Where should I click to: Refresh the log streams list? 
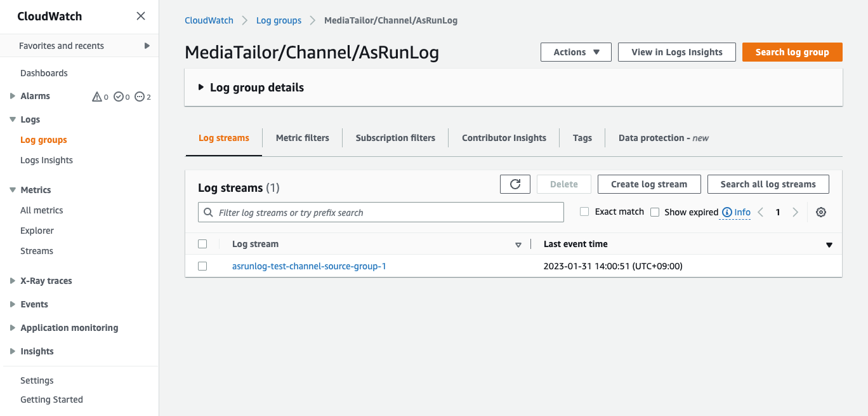tap(515, 184)
